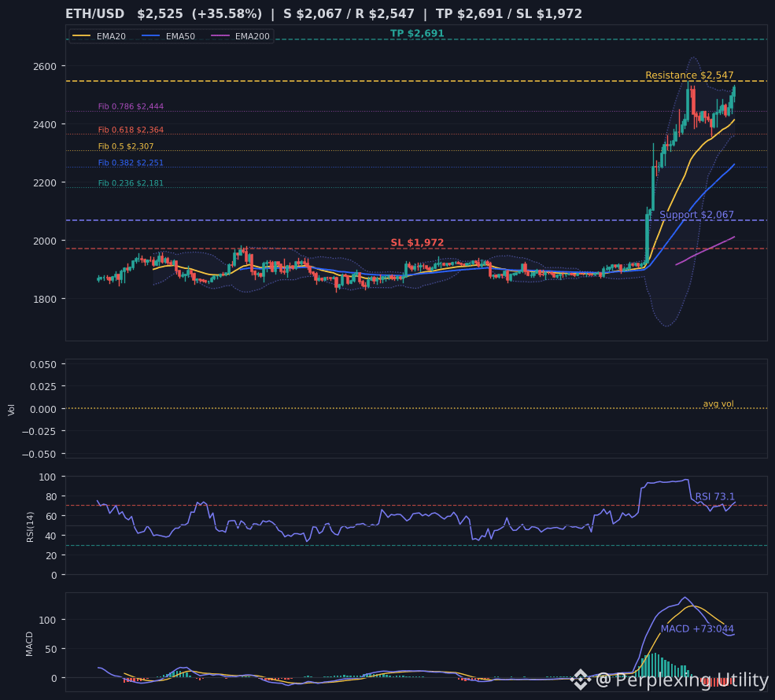Click the 1800 price axis tick

[45, 299]
